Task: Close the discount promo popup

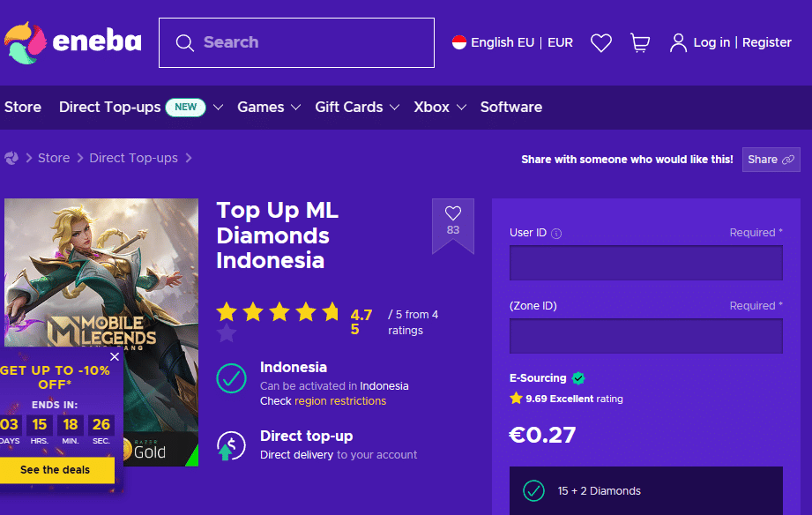Action: coord(115,356)
